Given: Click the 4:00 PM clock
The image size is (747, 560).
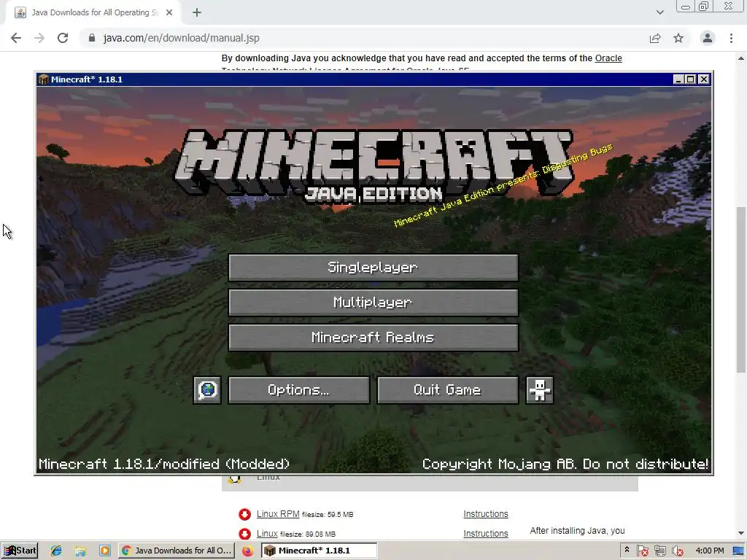Looking at the screenshot, I should (710, 551).
